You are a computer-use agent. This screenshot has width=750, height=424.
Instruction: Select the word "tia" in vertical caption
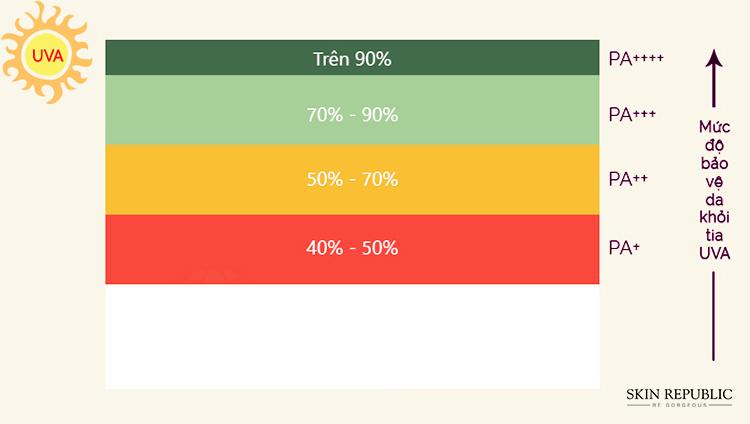[x=713, y=236]
